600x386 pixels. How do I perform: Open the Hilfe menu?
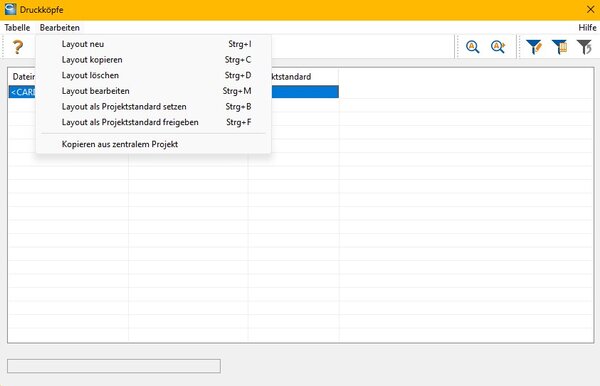tap(587, 28)
